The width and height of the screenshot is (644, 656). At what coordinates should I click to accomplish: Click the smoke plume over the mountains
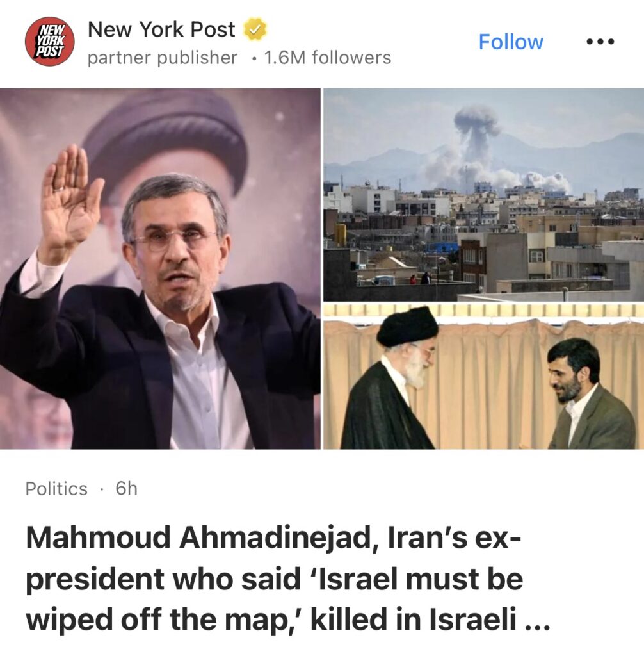(x=477, y=142)
